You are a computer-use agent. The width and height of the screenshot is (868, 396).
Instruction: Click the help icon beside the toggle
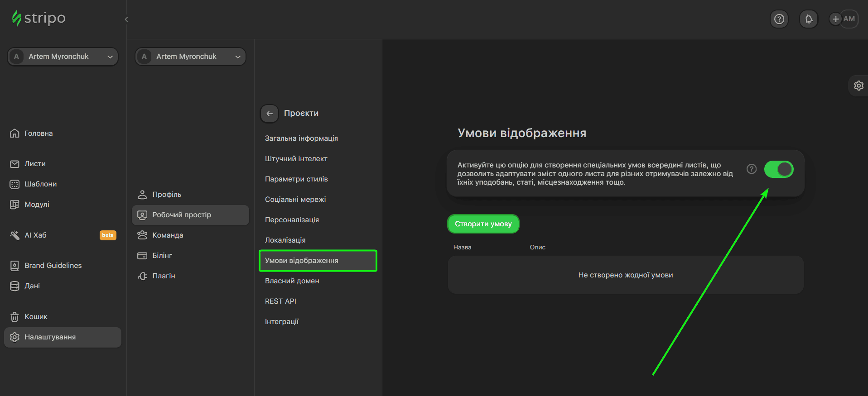pyautogui.click(x=752, y=169)
